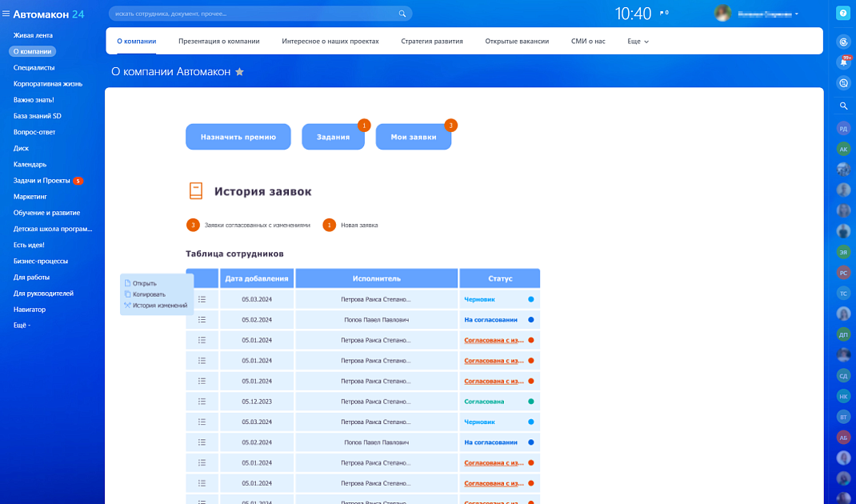856x504 pixels.
Task: Click the magnifier icon in top search bar
Action: (402, 14)
